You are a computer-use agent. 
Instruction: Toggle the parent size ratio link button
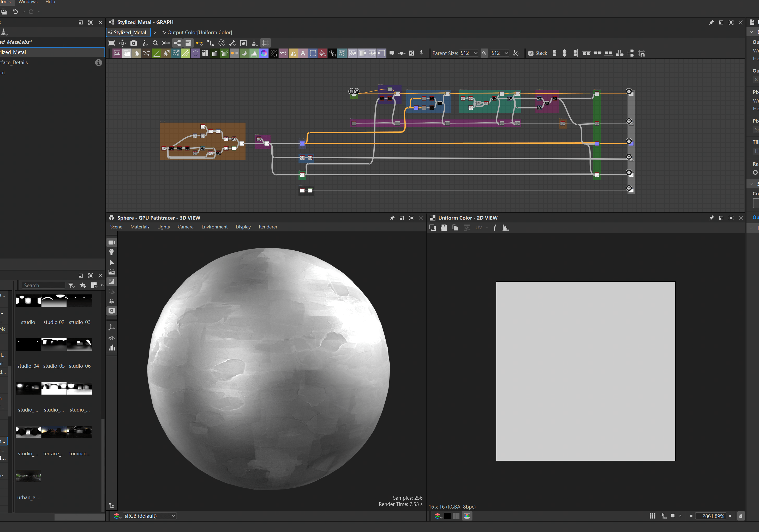click(484, 53)
